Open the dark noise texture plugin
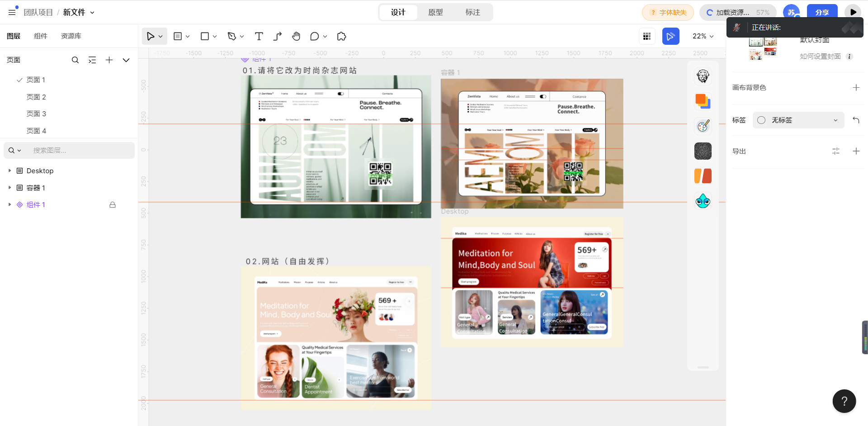868x426 pixels. [x=703, y=151]
